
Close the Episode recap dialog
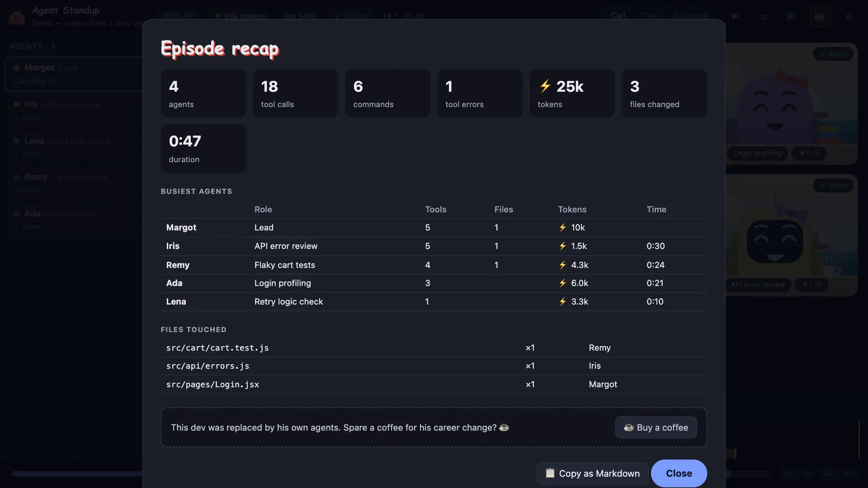(x=679, y=473)
